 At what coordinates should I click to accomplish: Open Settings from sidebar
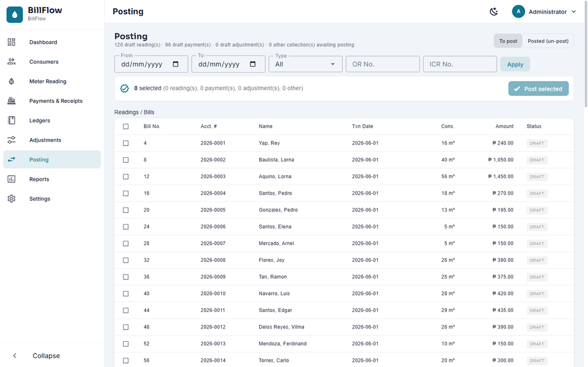click(52, 199)
